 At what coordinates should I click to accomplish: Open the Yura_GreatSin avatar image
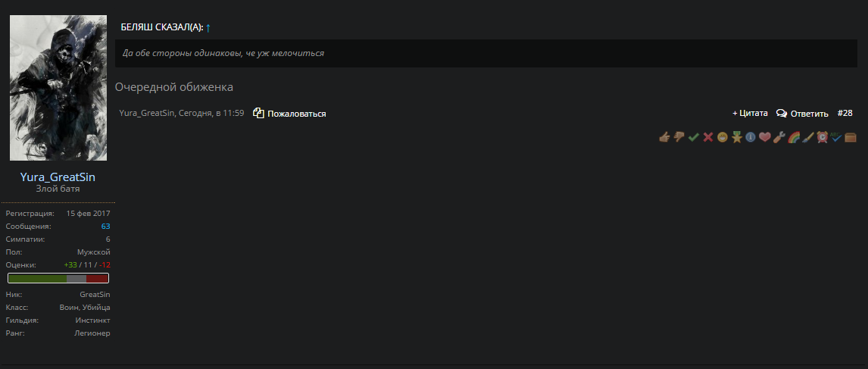click(x=58, y=88)
